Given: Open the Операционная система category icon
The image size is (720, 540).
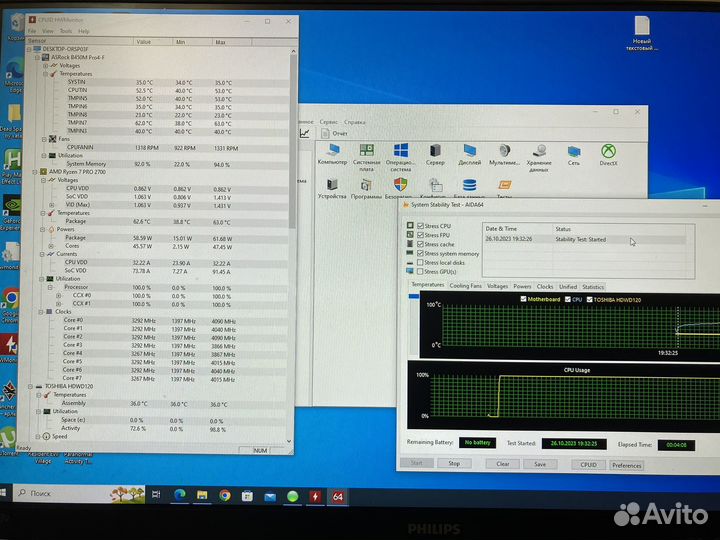Looking at the screenshot, I should (x=400, y=157).
